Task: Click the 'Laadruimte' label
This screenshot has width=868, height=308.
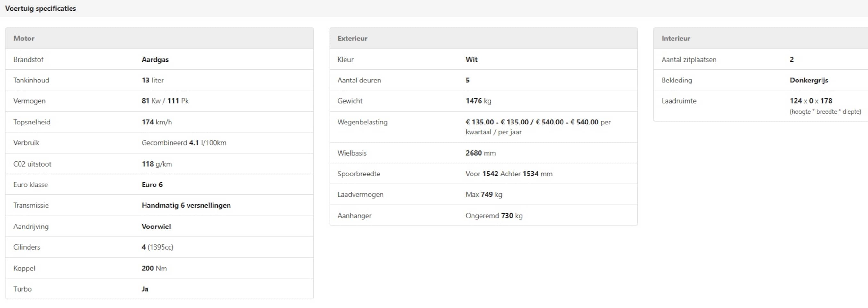Action: (679, 101)
